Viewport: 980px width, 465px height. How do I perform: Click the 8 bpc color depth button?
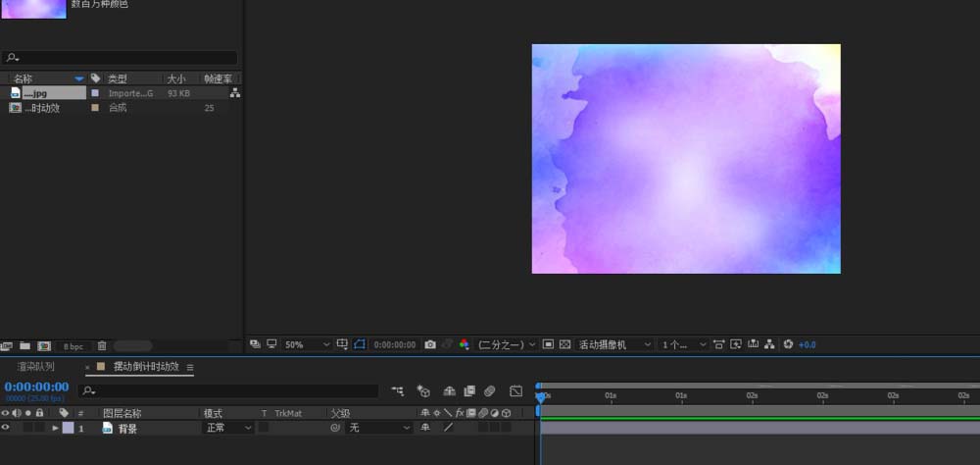click(73, 346)
